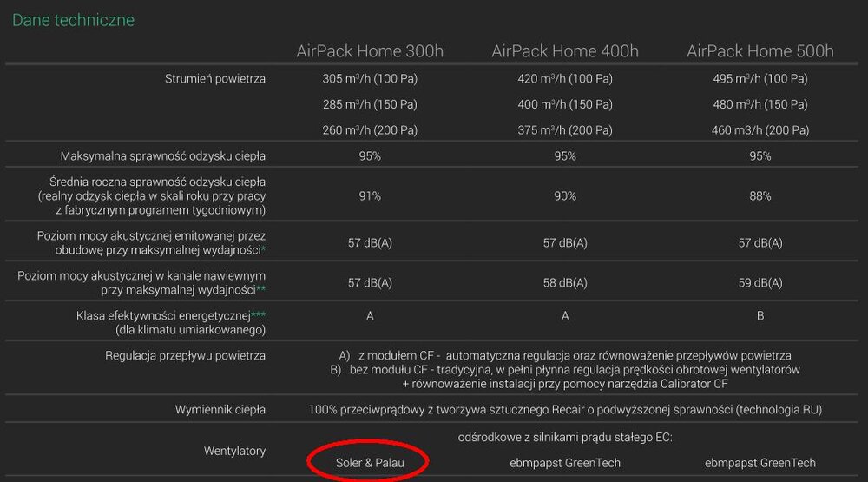Click the "Dane techniczne" heading
This screenshot has width=868, height=482.
73,20
